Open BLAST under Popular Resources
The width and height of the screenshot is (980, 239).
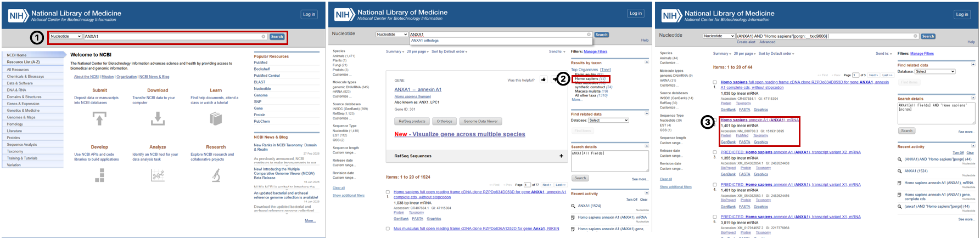pos(260,82)
